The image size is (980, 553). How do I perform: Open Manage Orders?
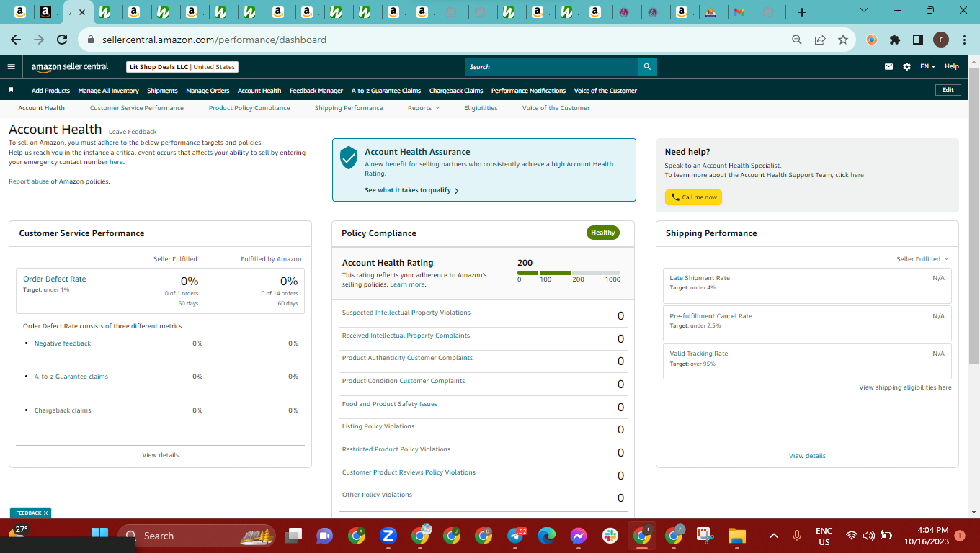[208, 91]
